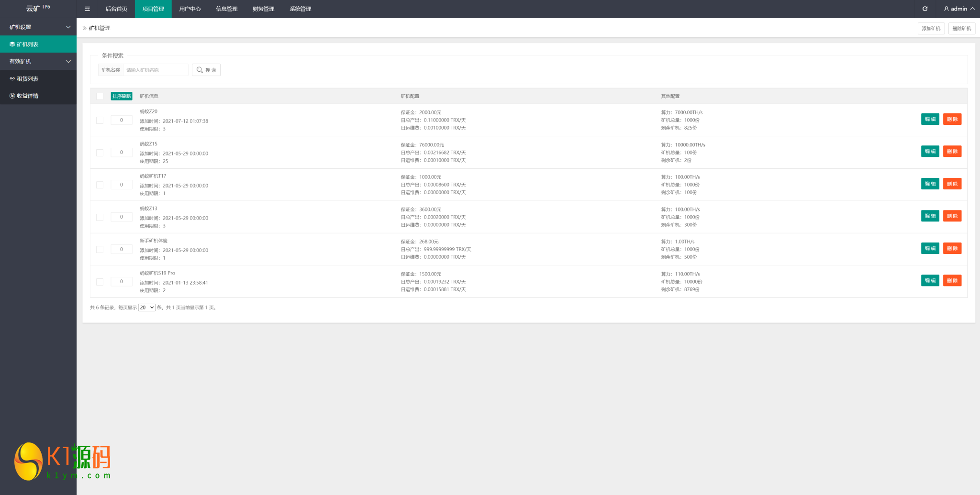This screenshot has height=495, width=980.
Task: Switch to the 系统管理 menu
Action: (x=301, y=9)
